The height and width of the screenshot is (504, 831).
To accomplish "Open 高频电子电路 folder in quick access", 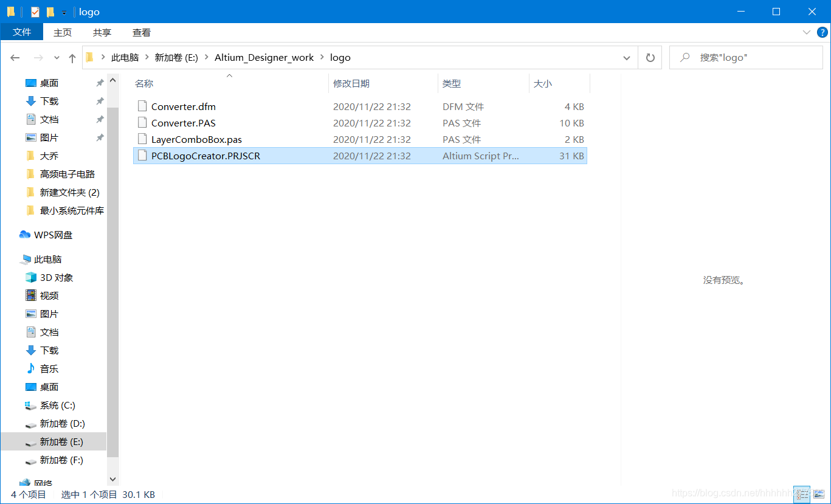I will [67, 174].
